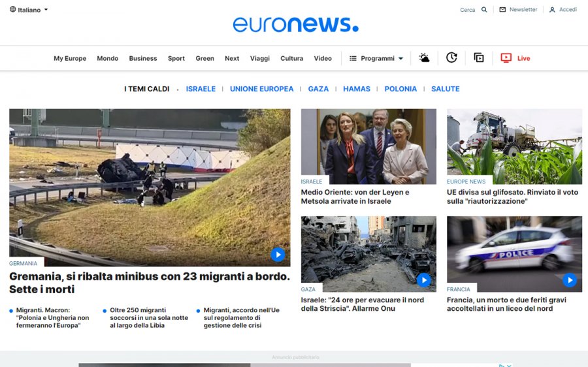Screen dimensions: 588x367
Task: Open UE divisa sul glifosato headline
Action: (513, 197)
